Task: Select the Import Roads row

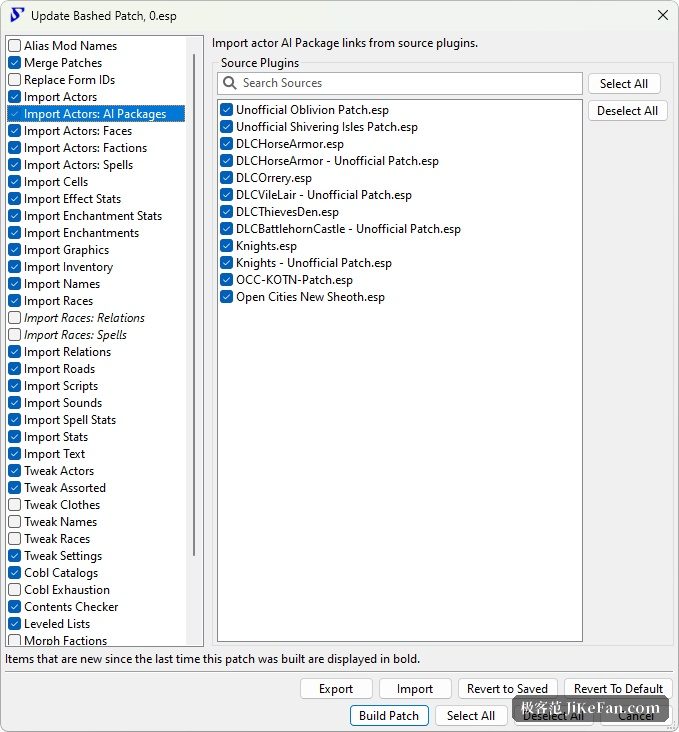Action: pos(96,369)
